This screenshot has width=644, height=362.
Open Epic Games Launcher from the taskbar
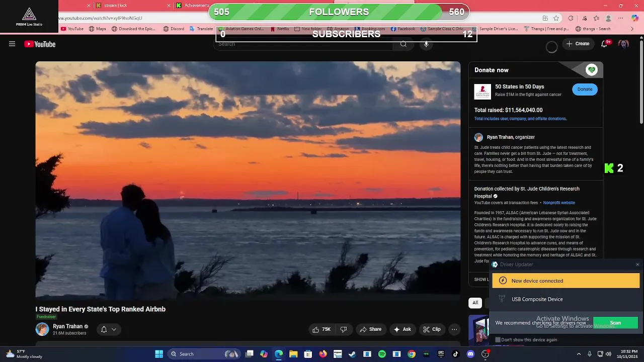pos(441,354)
